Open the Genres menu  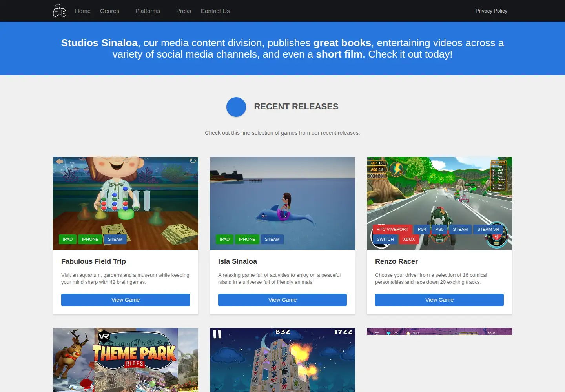coord(109,11)
